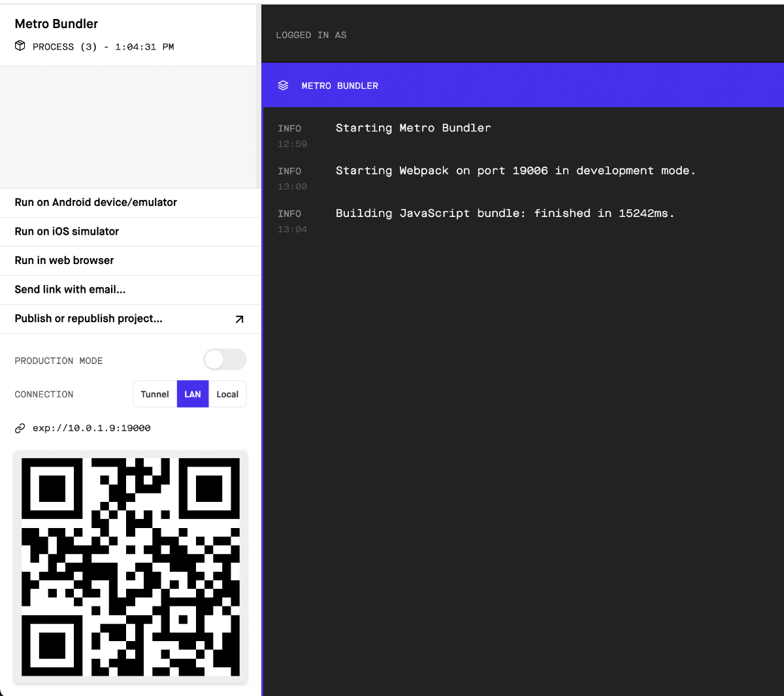The image size is (784, 696).
Task: Click the PROCESS (3) - 1:04:31 PM text
Action: pos(103,47)
